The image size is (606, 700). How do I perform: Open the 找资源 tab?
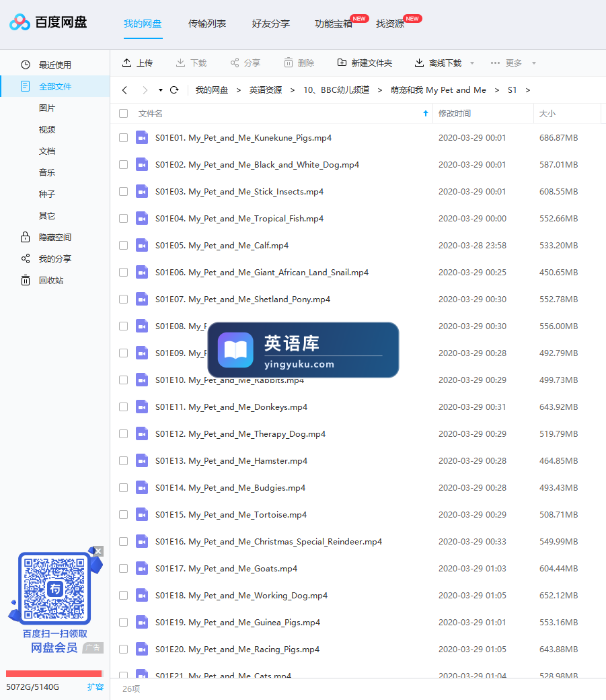coord(390,24)
